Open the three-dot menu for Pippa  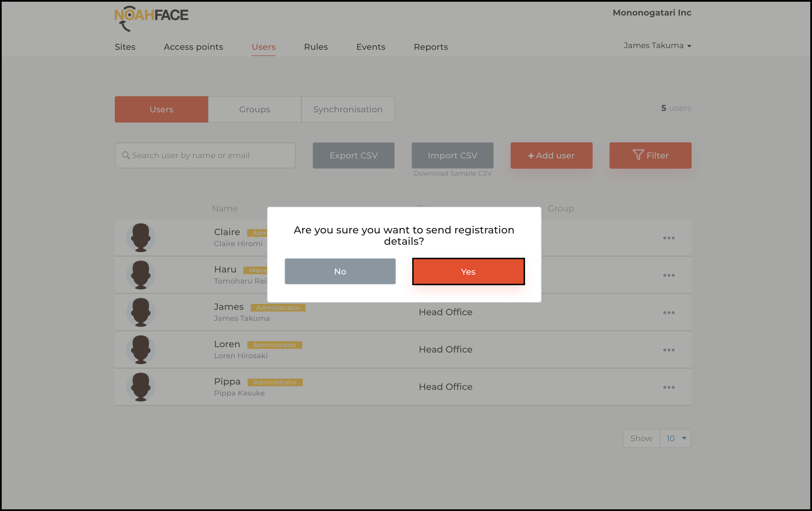click(668, 387)
